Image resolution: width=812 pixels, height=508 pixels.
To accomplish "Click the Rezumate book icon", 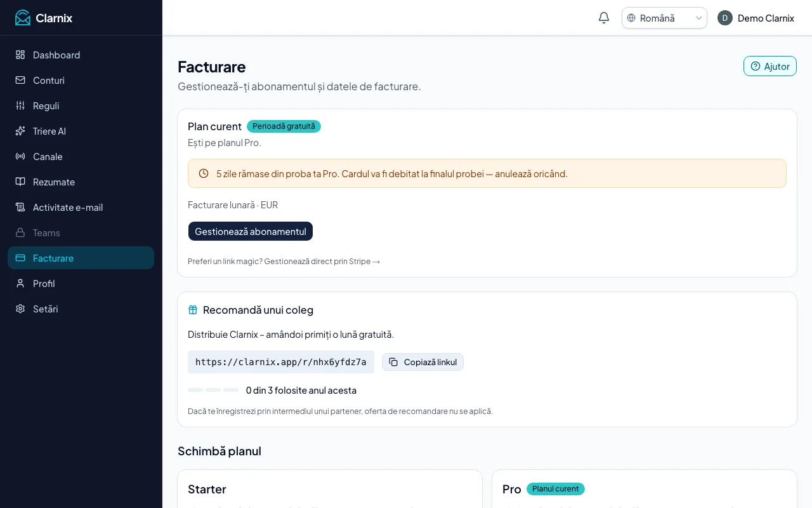I will [20, 182].
